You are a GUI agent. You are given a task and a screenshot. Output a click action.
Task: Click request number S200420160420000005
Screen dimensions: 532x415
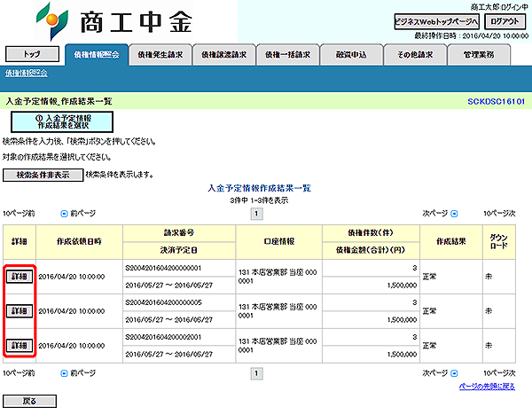click(x=163, y=302)
